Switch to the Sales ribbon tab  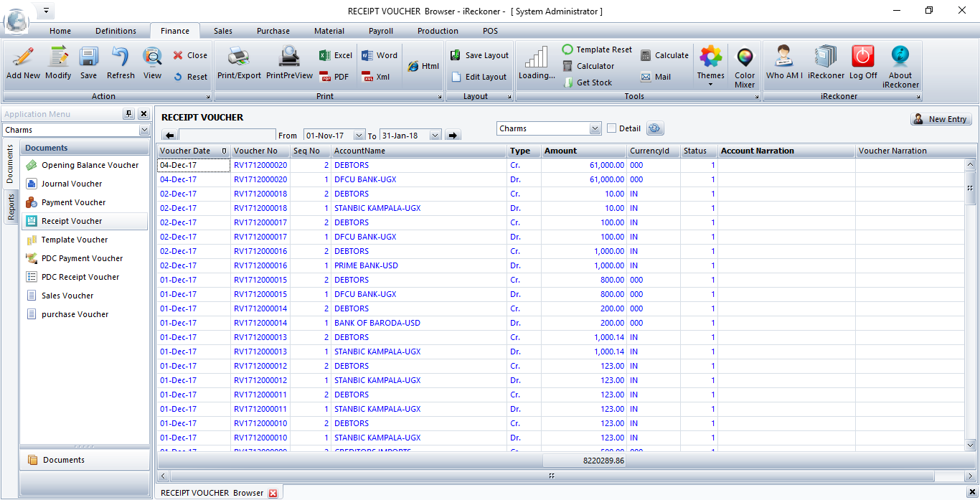click(x=222, y=31)
